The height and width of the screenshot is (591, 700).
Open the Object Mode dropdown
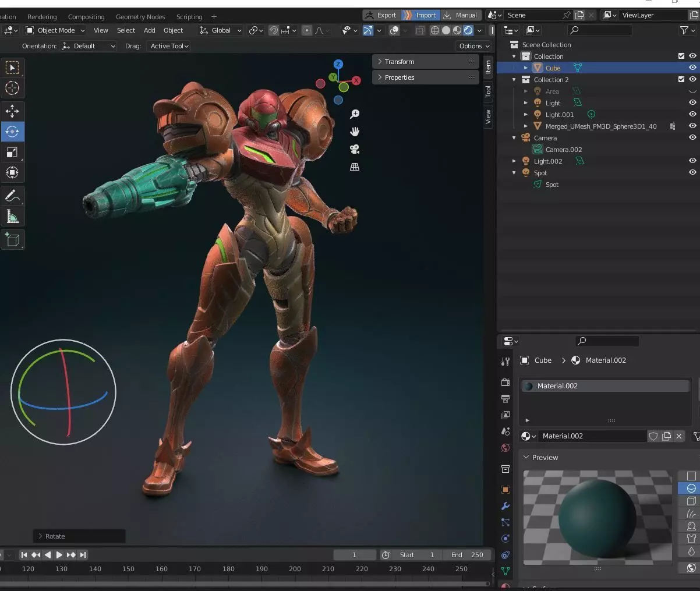(x=55, y=30)
